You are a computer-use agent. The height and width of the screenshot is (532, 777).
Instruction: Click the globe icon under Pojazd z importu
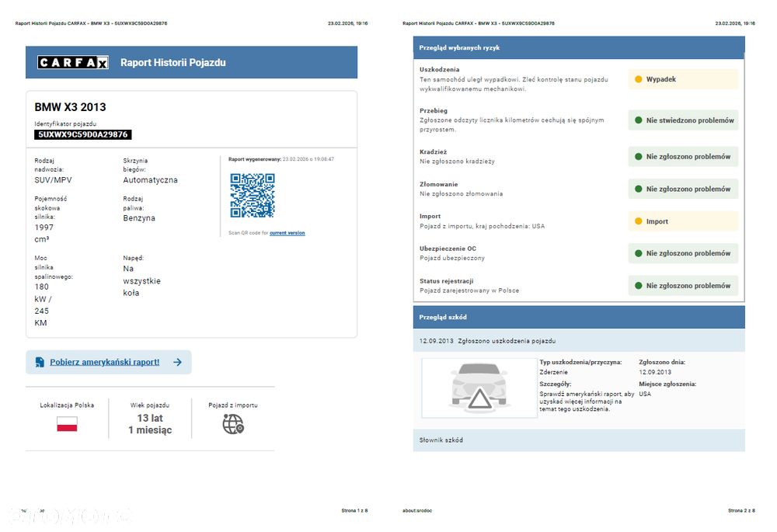[233, 424]
